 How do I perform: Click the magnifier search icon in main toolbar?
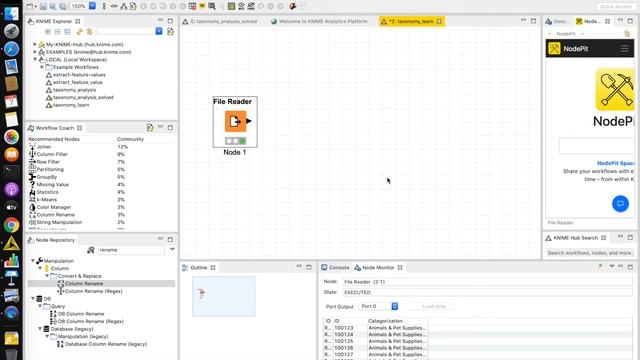(212, 6)
